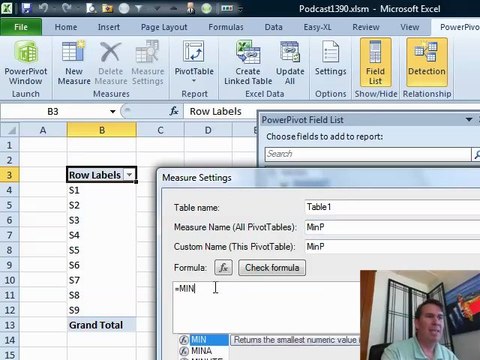
Task: Click cell containing S9
Action: point(102,310)
